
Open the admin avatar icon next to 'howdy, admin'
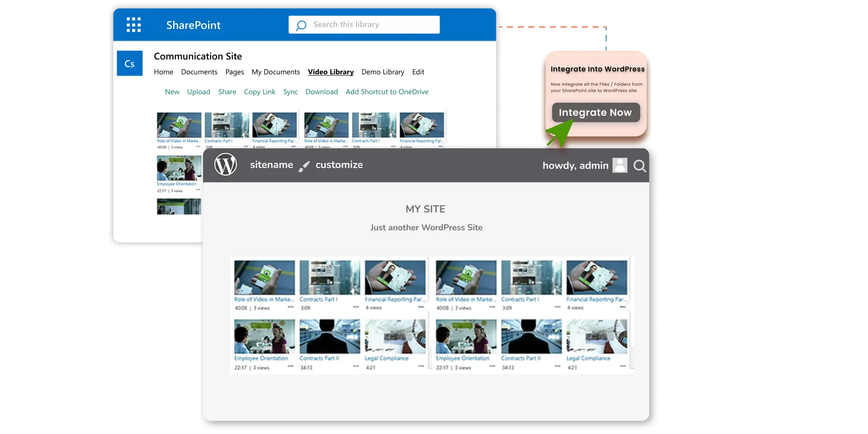click(620, 166)
